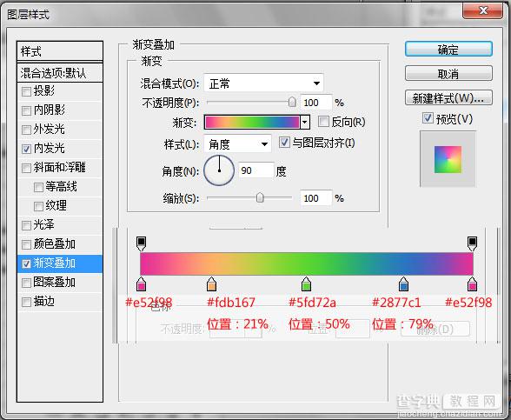Click the 确定 OK button
The image size is (511, 420).
click(x=448, y=50)
